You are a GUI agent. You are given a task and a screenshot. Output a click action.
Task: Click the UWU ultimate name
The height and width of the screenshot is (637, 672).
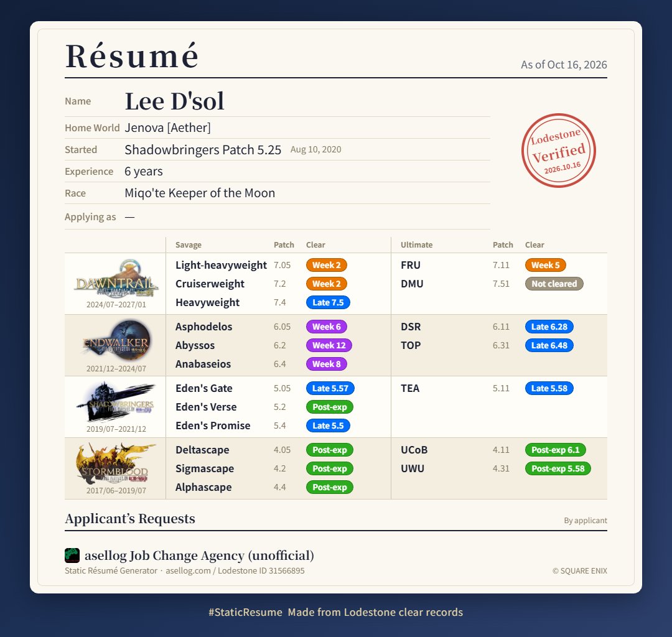point(413,468)
